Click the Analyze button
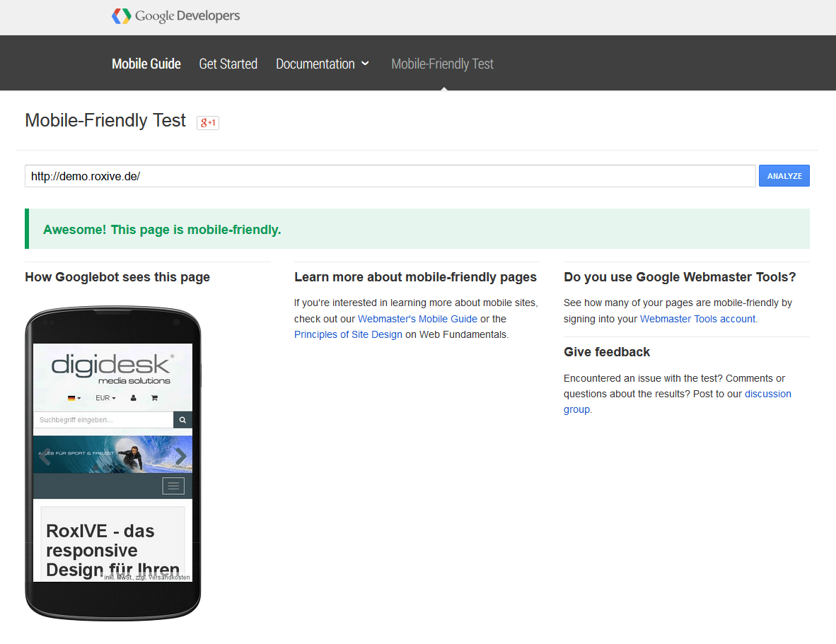Viewport: 836px width, 644px height. [x=784, y=176]
